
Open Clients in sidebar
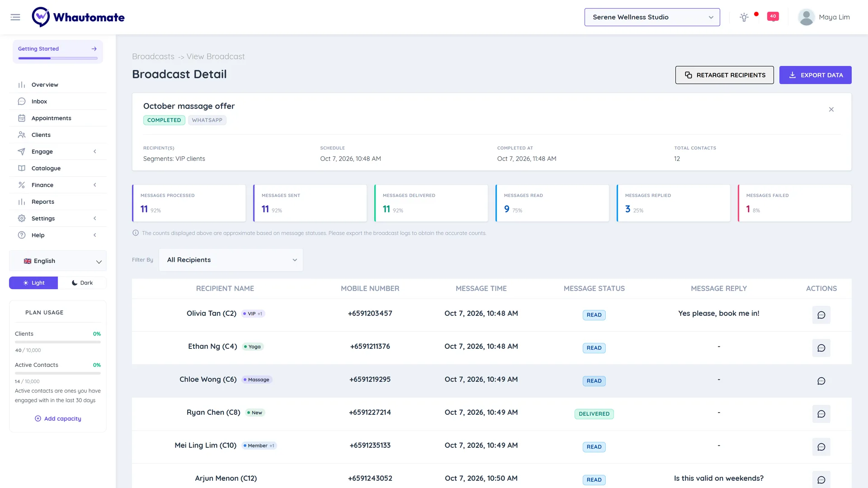58,135
